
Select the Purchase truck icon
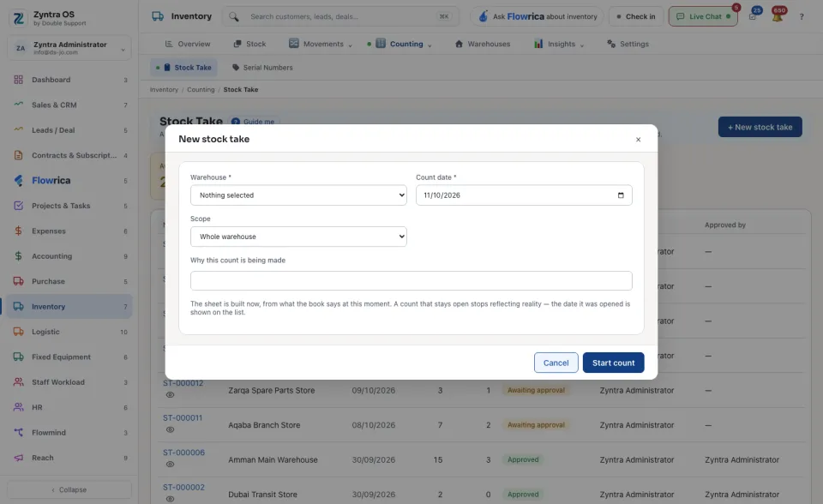(x=18, y=281)
